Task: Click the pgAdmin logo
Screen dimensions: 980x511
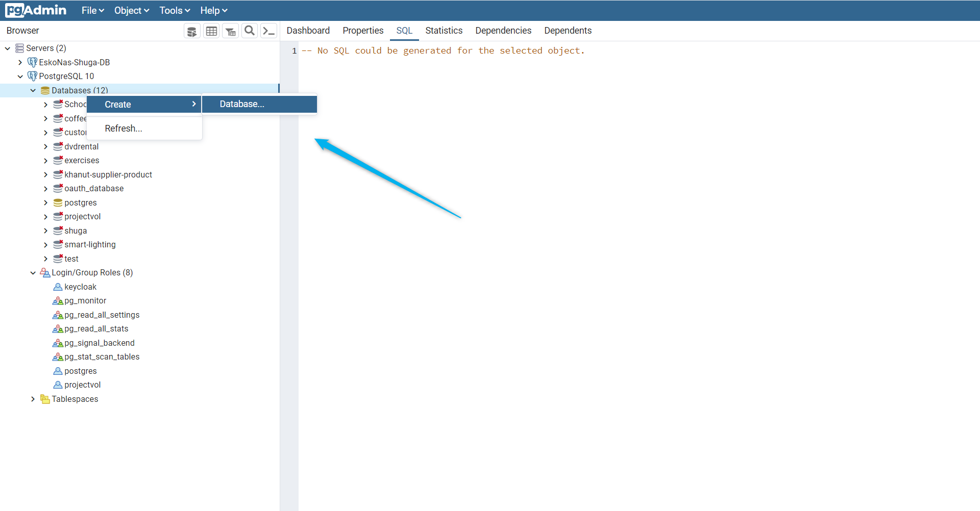Action: click(x=36, y=10)
